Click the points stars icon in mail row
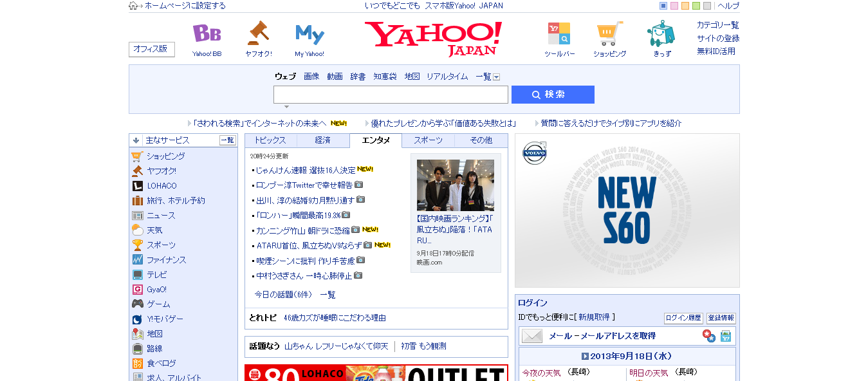This screenshot has width=868, height=381. click(x=709, y=336)
